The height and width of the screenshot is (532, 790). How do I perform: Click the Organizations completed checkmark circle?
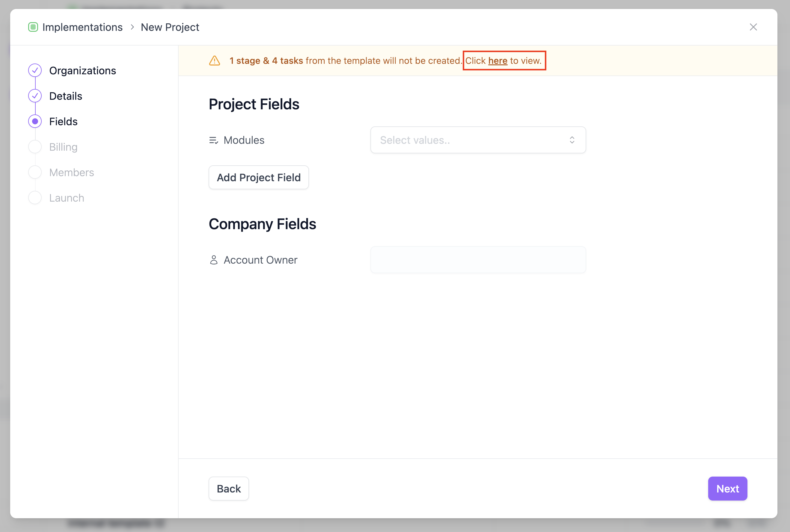click(35, 71)
